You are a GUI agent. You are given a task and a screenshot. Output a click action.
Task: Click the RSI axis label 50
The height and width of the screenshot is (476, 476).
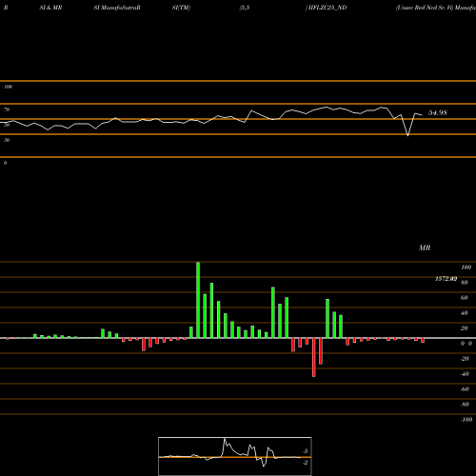(7, 125)
